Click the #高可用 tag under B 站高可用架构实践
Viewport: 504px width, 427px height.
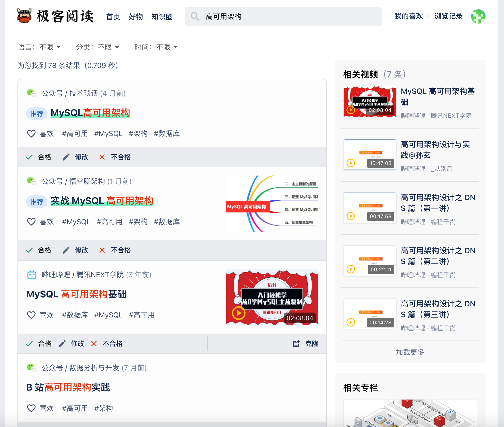75,408
